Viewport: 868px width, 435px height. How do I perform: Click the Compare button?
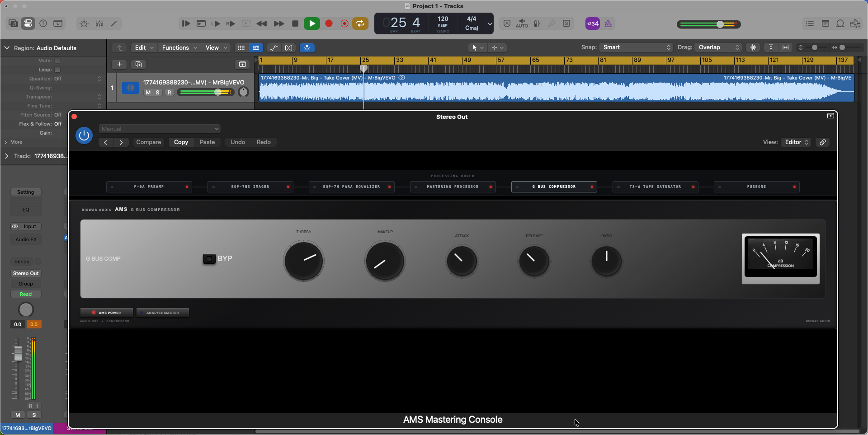149,142
